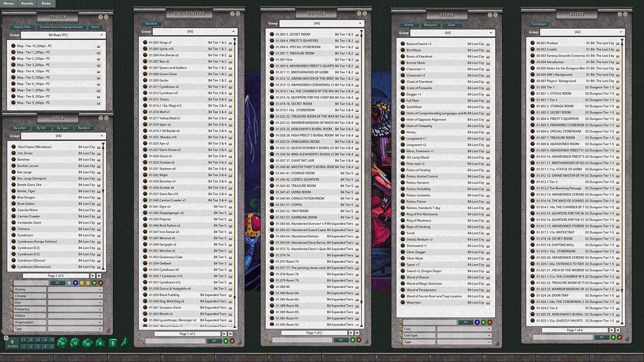Open the Books menu at top left
Screen dimensions: 644x362
[x=46, y=3]
